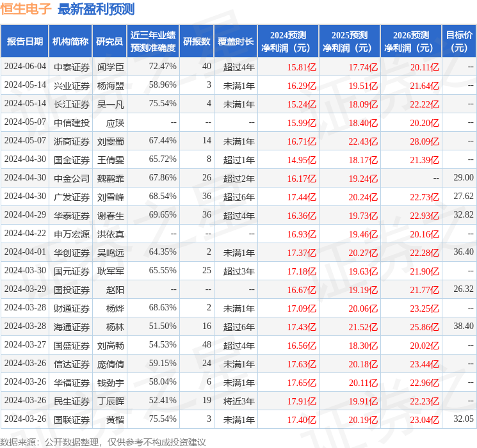The width and height of the screenshot is (477, 448).
Task: Click the 数据来源 footer note
Action: pyautogui.click(x=103, y=442)
